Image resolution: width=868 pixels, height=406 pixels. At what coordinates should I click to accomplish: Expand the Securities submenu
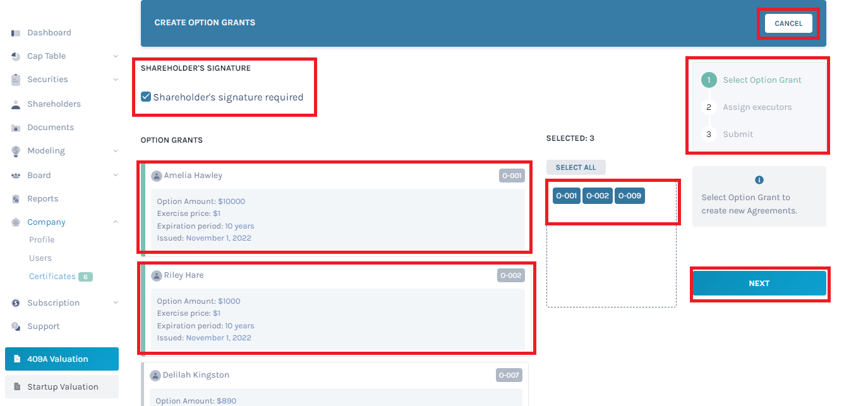(116, 79)
